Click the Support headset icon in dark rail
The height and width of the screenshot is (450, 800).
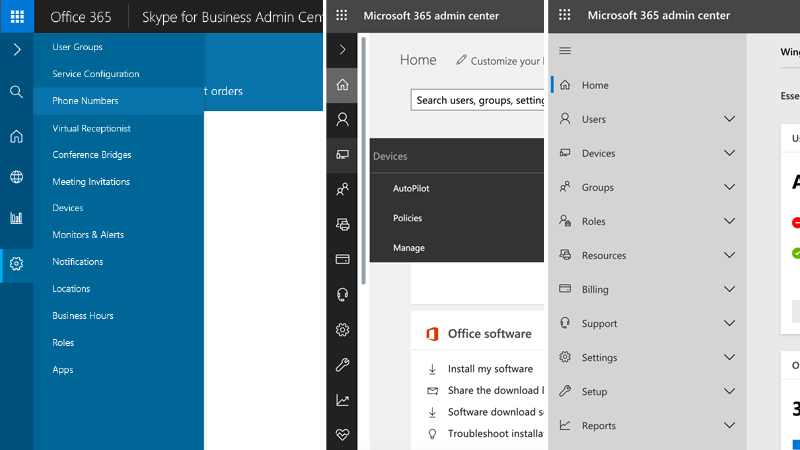tap(342, 295)
